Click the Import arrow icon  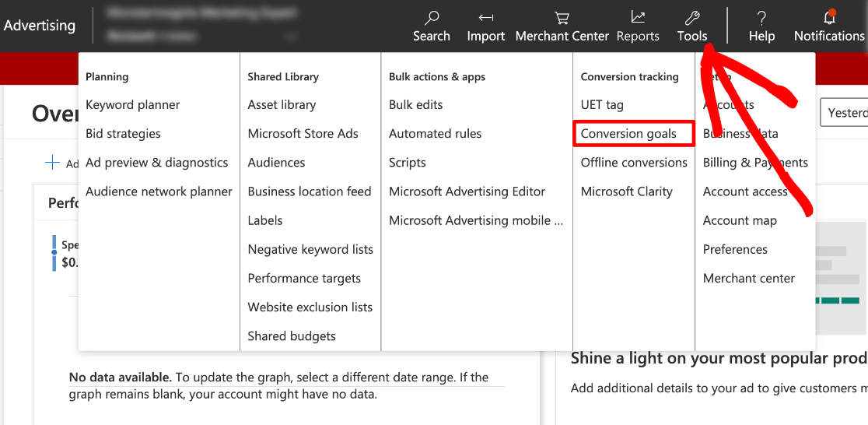(486, 17)
